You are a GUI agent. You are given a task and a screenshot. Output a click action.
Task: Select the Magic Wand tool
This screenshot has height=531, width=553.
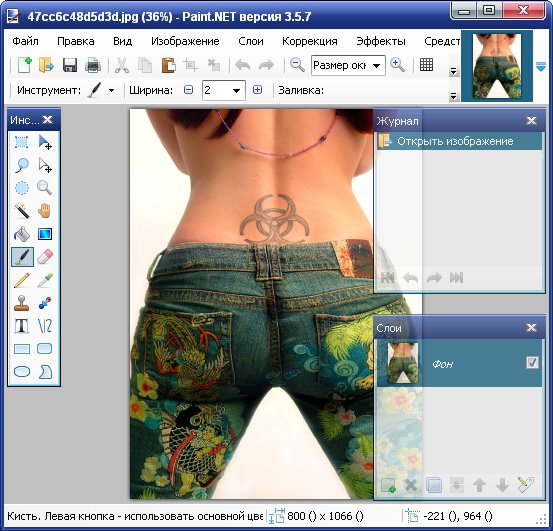click(22, 211)
